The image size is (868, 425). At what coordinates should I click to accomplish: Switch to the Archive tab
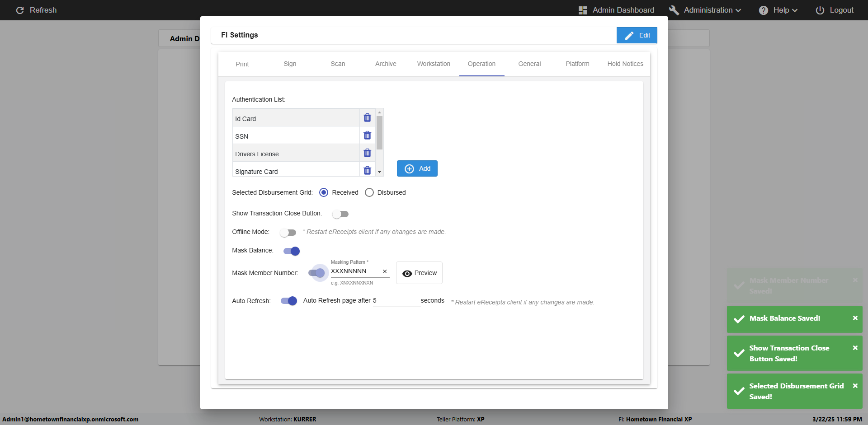pyautogui.click(x=386, y=64)
